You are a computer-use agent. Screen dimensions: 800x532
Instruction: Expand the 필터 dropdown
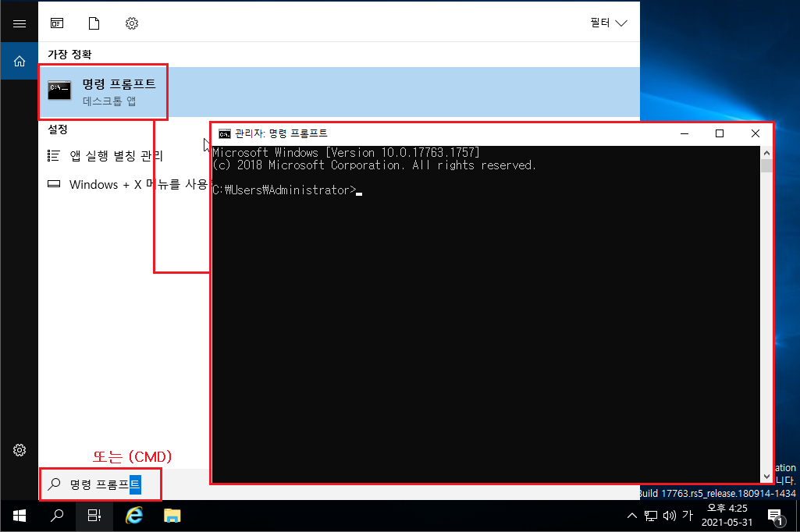608,23
